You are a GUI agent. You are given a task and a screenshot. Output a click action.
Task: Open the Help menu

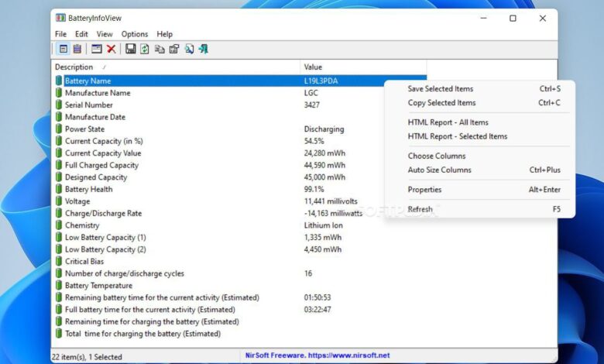coord(164,34)
